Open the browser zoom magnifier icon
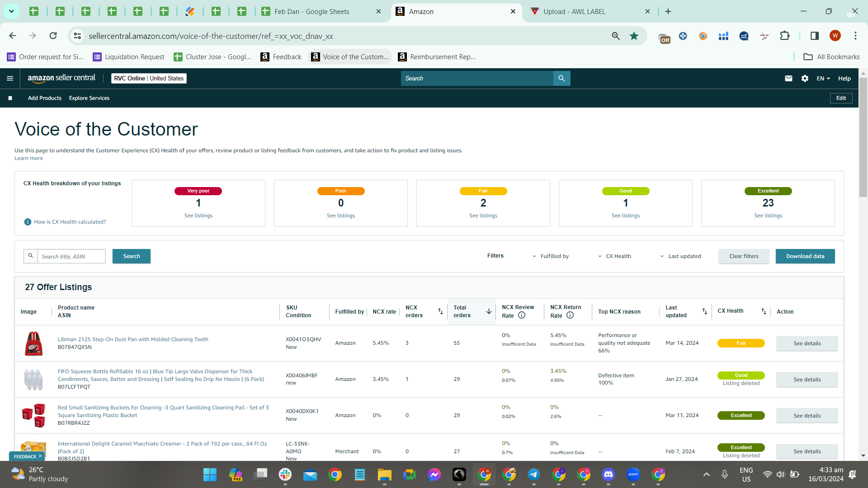The height and width of the screenshot is (488, 868). point(616,36)
